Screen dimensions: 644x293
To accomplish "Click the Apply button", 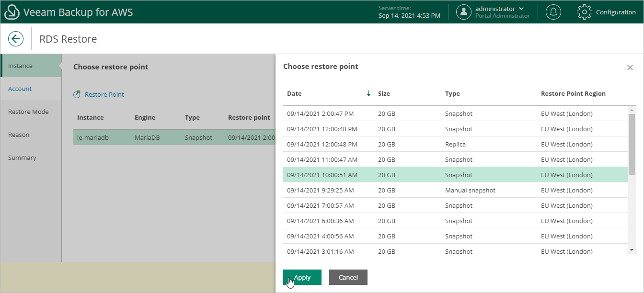I will pyautogui.click(x=302, y=277).
